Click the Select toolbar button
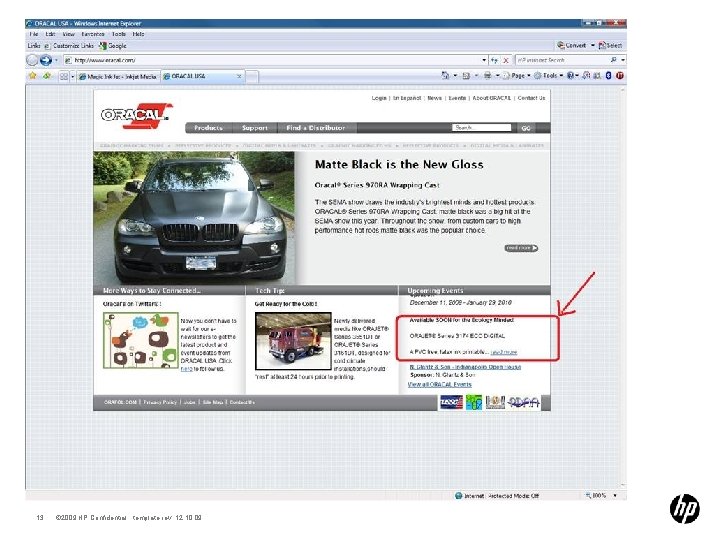The height and width of the screenshot is (540, 720). (x=610, y=45)
